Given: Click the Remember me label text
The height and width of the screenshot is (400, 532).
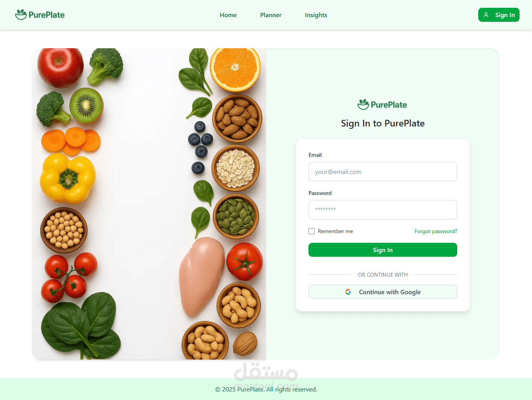Looking at the screenshot, I should (335, 231).
